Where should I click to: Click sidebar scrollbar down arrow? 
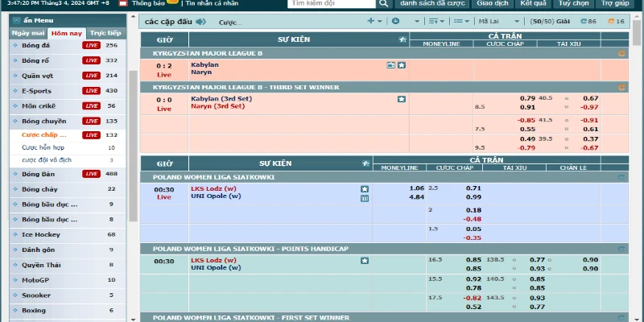133,319
